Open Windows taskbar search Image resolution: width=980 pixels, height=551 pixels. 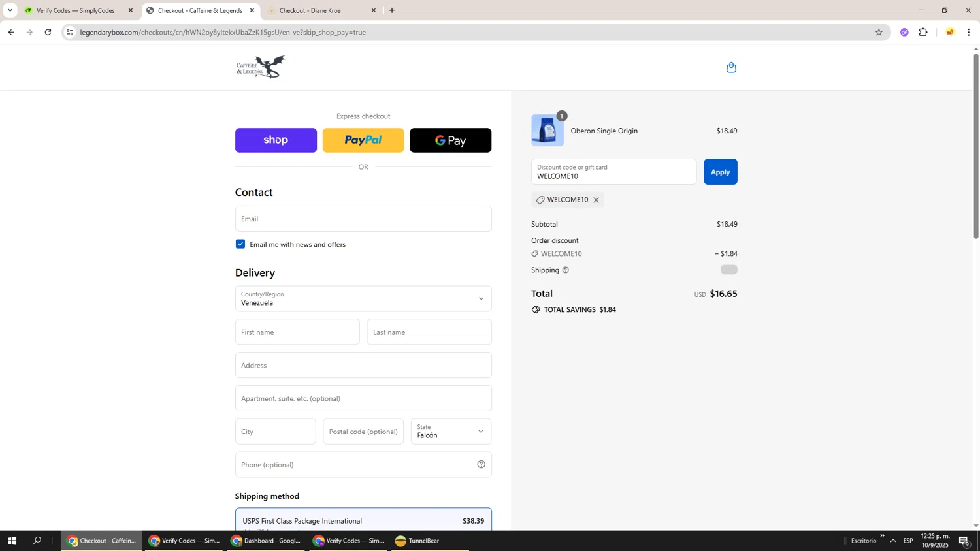point(37,541)
